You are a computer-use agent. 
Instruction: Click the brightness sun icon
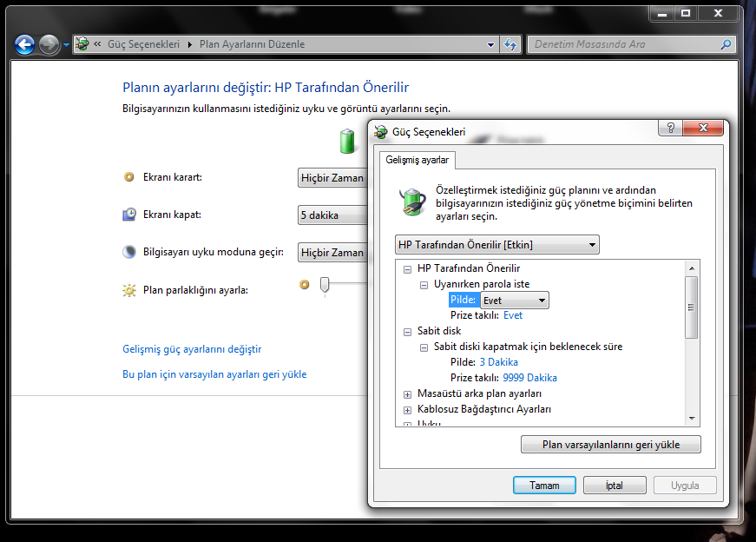128,290
